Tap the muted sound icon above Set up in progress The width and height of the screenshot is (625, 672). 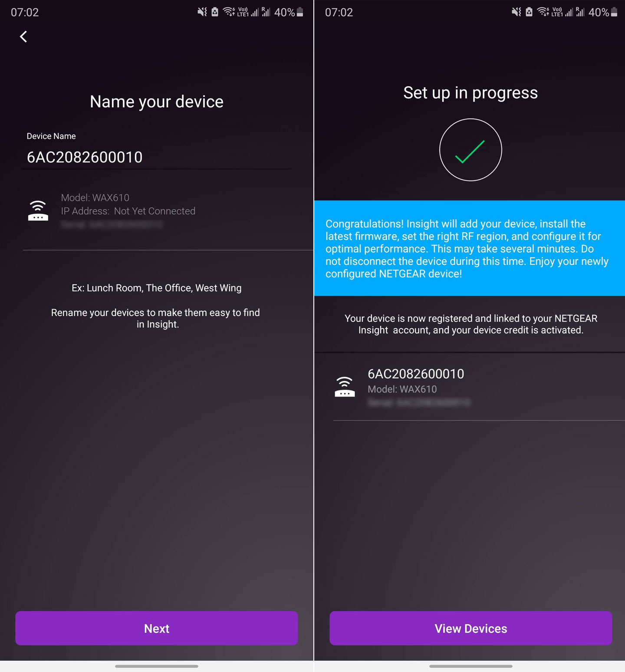(x=516, y=12)
